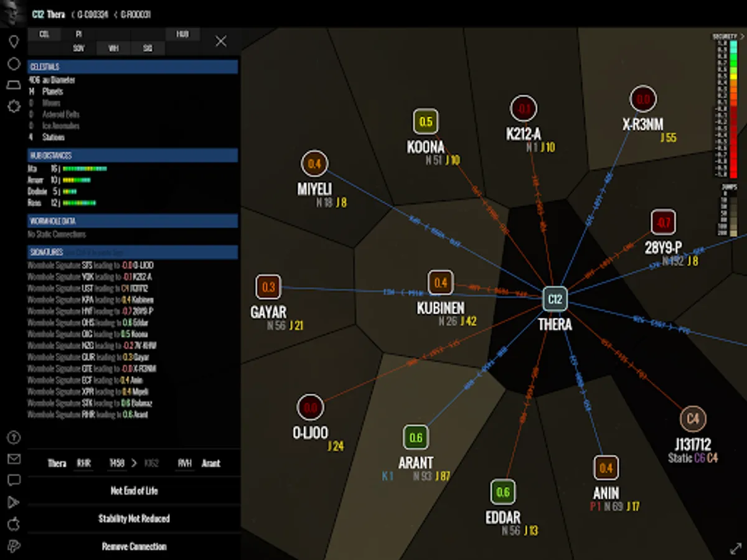Click Remove Connection button

click(x=134, y=546)
